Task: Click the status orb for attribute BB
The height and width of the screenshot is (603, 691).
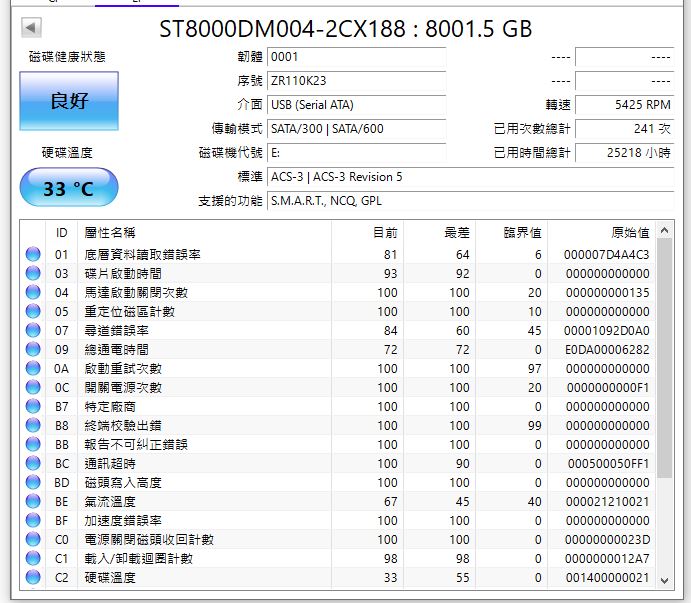Action: click(x=33, y=444)
